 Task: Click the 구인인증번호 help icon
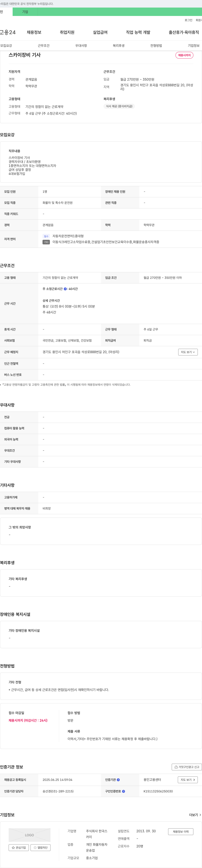123,791
